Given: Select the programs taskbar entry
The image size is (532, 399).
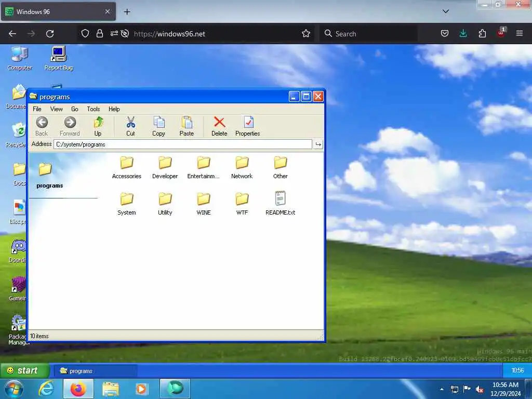Looking at the screenshot, I should coord(95,371).
